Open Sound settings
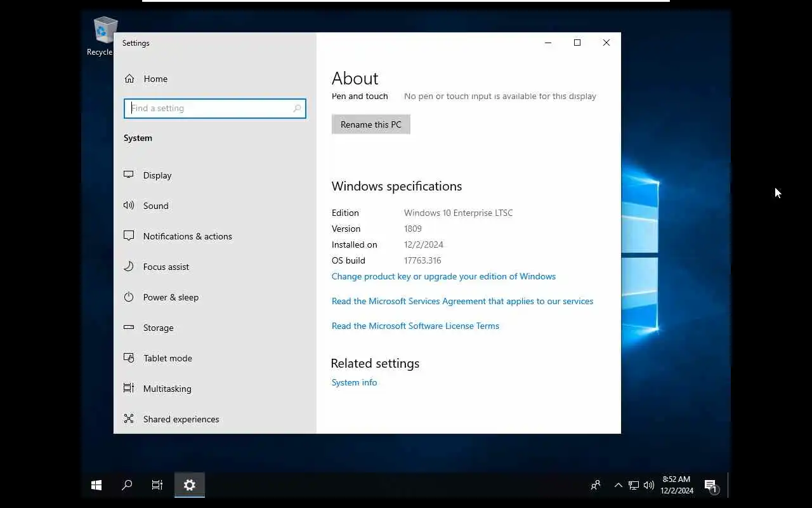This screenshot has height=508, width=812. coord(215,206)
